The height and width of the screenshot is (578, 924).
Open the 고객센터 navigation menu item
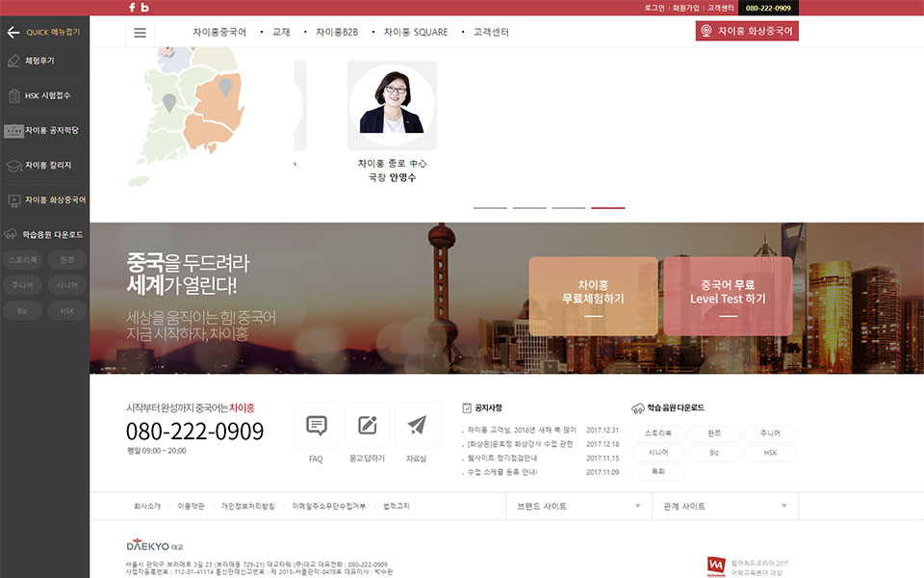[491, 32]
